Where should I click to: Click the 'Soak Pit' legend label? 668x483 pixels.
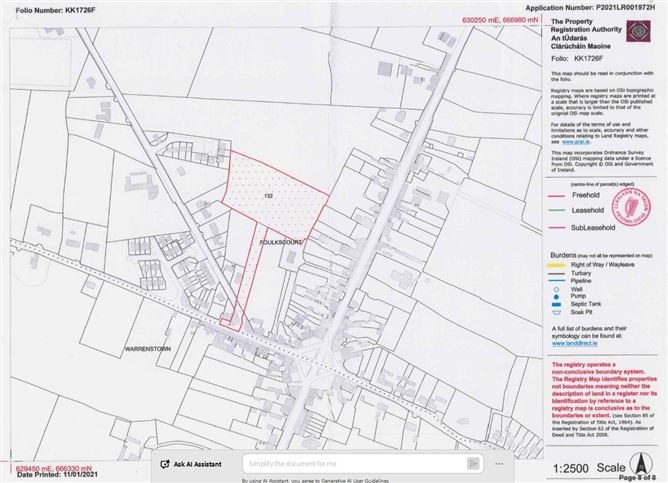[582, 312]
